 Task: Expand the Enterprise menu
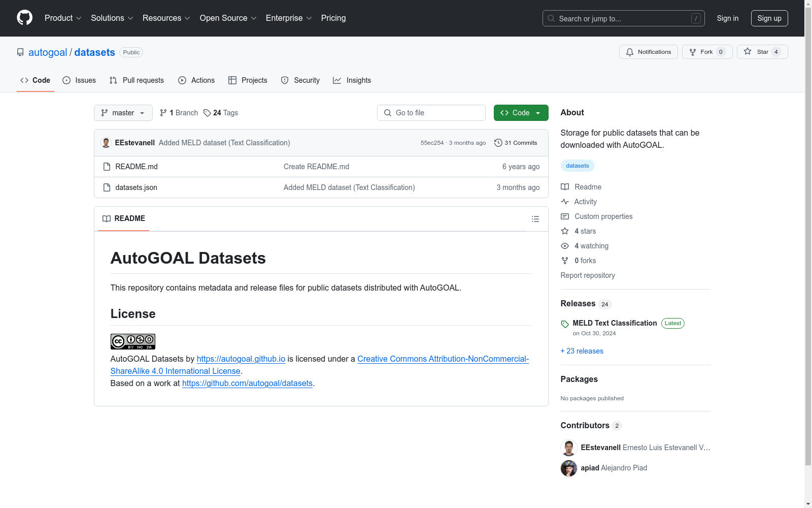(289, 18)
